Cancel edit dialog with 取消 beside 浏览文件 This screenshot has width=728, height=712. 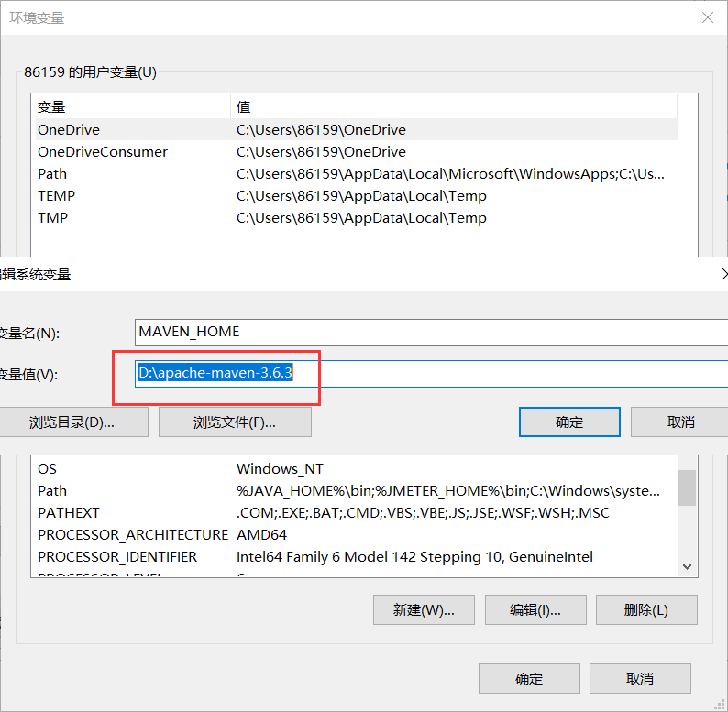(x=680, y=422)
